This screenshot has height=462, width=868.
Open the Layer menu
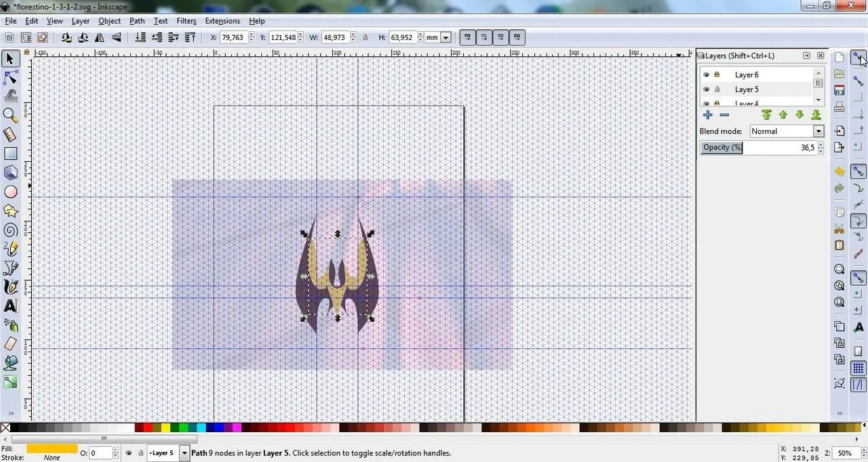81,21
